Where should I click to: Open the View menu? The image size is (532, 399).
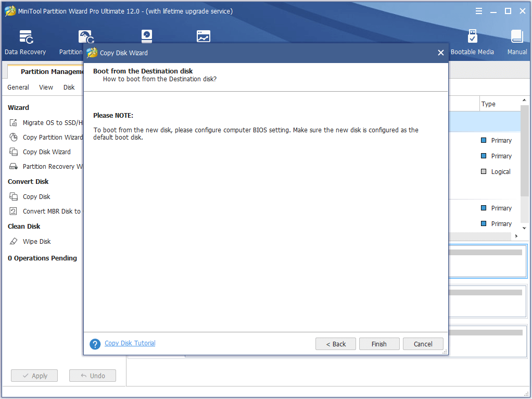[46, 88]
